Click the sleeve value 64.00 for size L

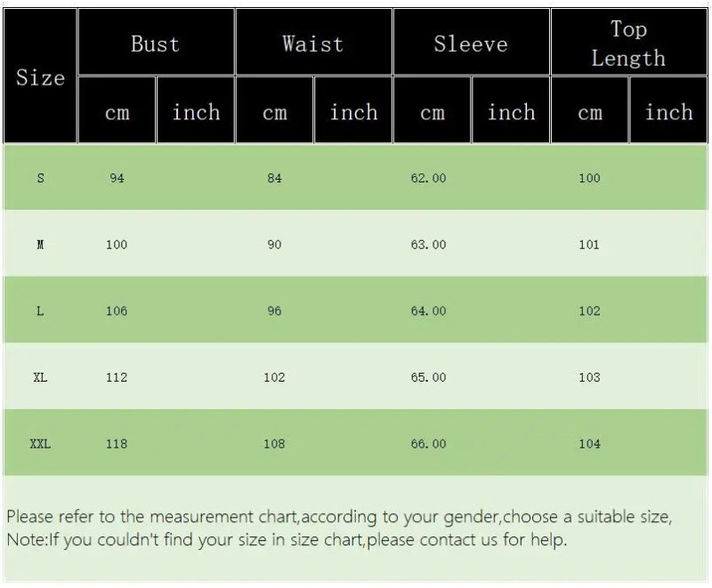[428, 310]
